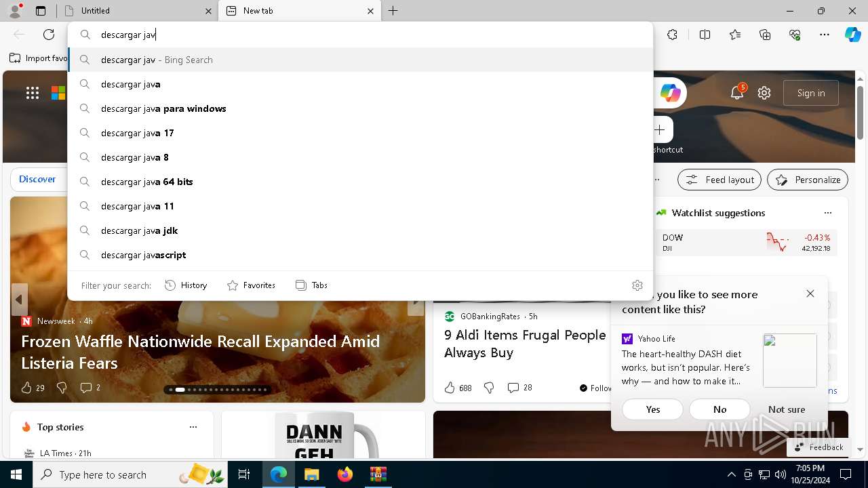Dislike the Aldi Items article

[489, 388]
